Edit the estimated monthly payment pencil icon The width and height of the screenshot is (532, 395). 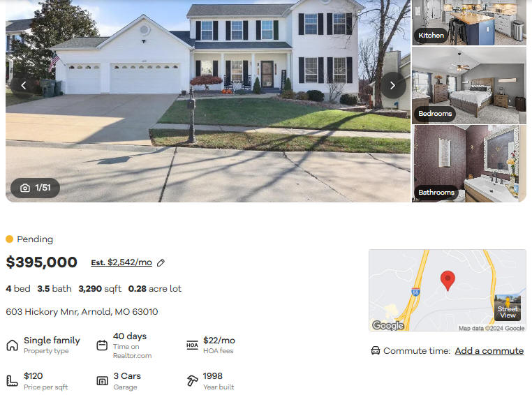[161, 263]
